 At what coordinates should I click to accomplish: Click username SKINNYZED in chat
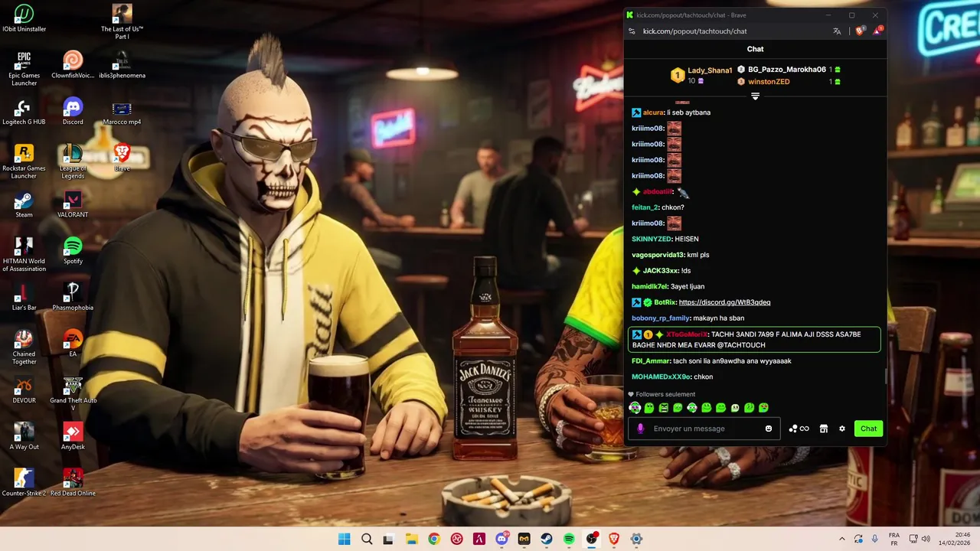pos(652,239)
